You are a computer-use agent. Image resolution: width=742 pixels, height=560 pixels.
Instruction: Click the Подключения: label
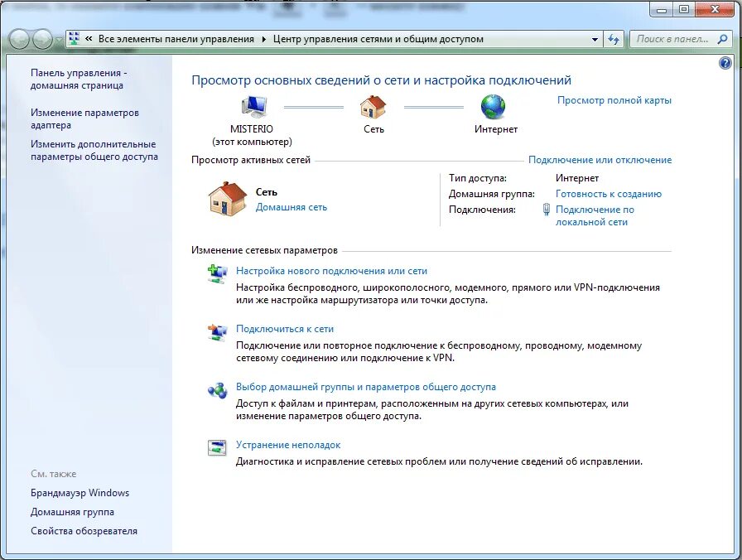tap(482, 210)
